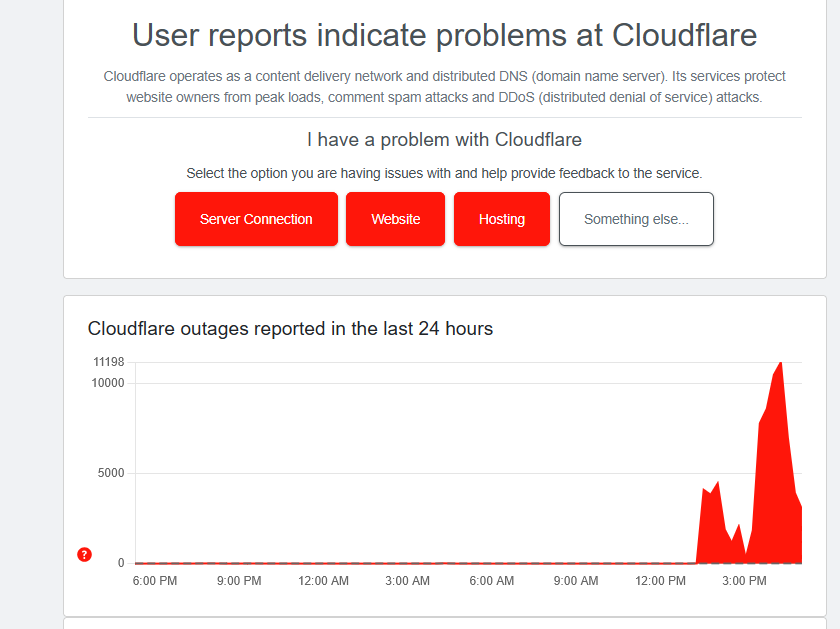This screenshot has height=629, width=840.
Task: Click the 'User reports indicate problems' heading
Action: [x=445, y=35]
